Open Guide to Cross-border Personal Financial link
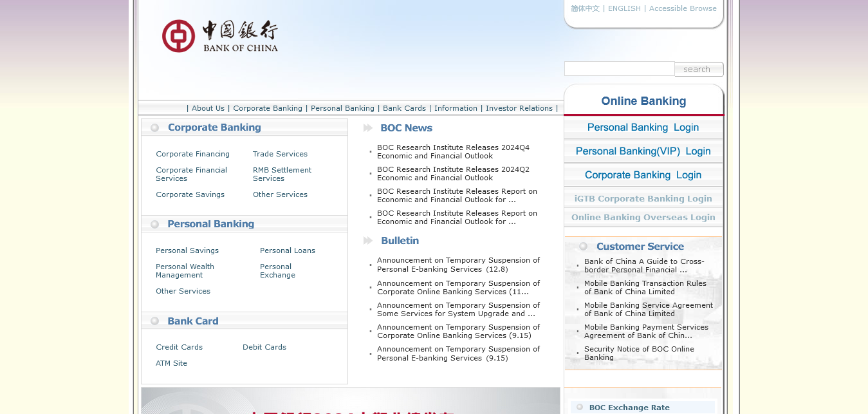This screenshot has height=414, width=868. [x=644, y=266]
